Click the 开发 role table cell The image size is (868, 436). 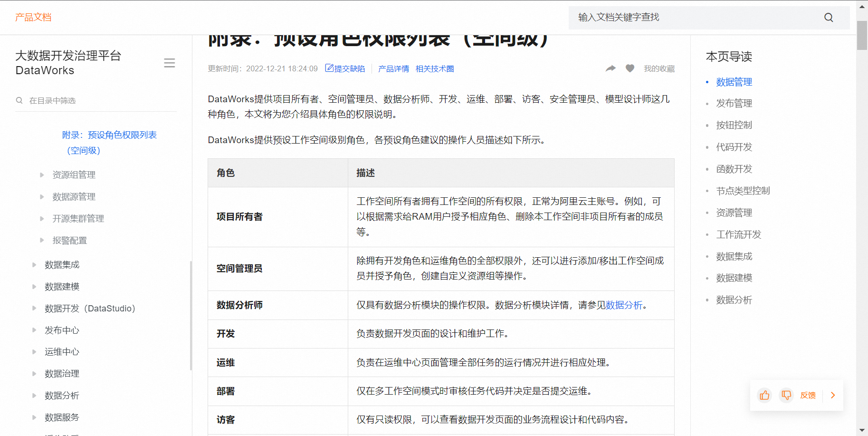[278, 334]
